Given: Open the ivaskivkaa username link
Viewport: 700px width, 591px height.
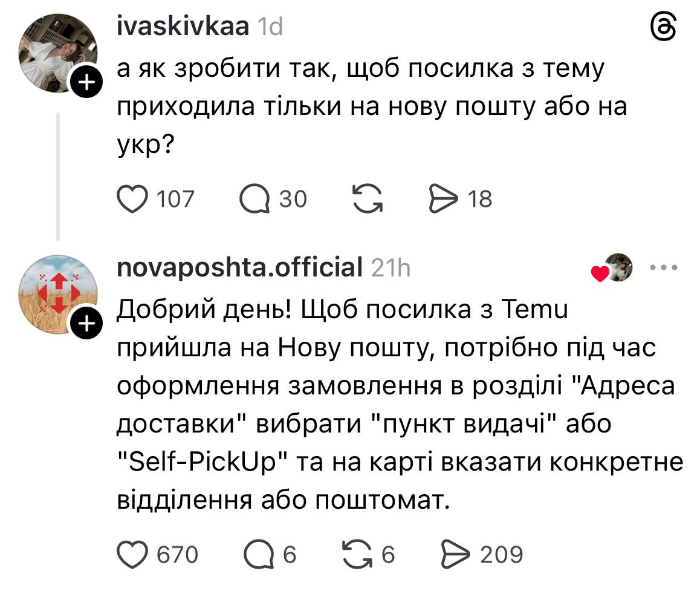Looking at the screenshot, I should 182,27.
